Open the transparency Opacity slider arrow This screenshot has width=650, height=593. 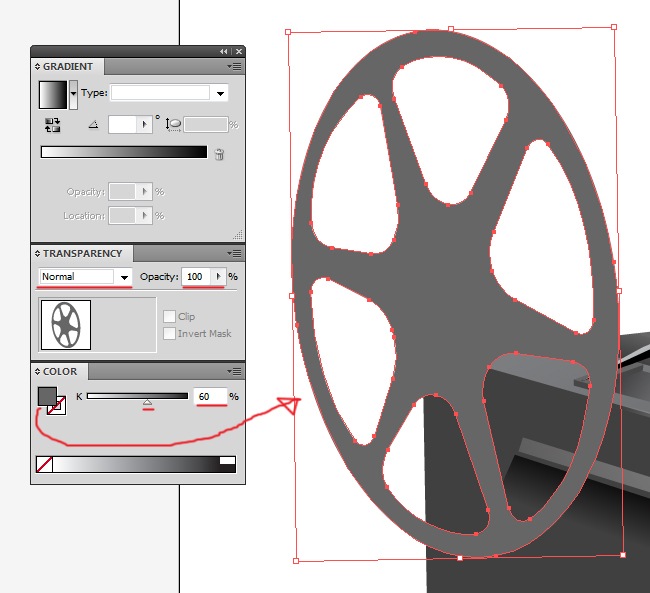pos(218,277)
